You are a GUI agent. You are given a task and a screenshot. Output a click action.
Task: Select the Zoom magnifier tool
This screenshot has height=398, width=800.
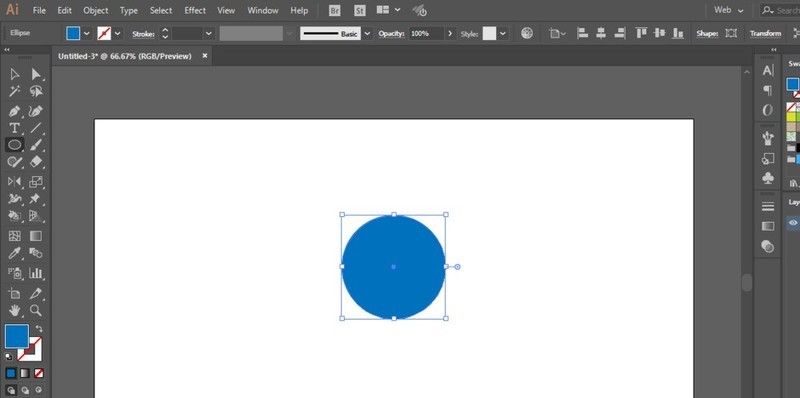pos(35,310)
